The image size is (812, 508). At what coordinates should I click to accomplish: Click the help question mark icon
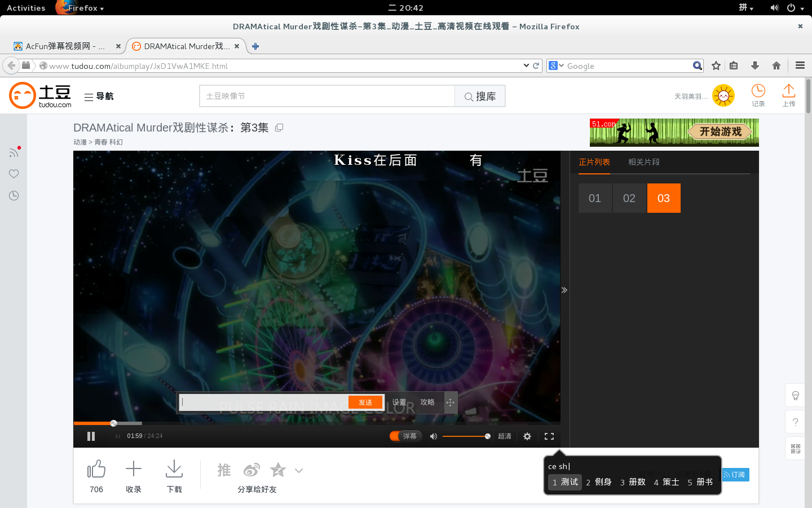pyautogui.click(x=796, y=422)
